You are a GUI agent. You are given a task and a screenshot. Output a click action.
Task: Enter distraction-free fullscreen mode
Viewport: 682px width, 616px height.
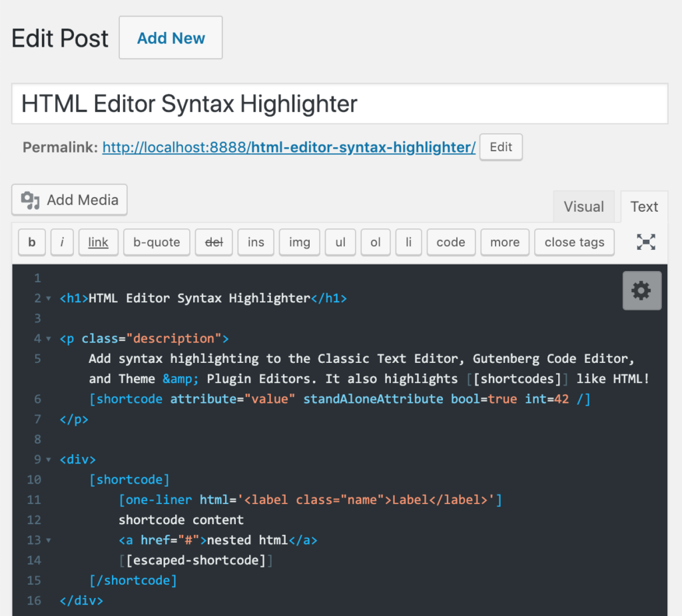pos(645,242)
